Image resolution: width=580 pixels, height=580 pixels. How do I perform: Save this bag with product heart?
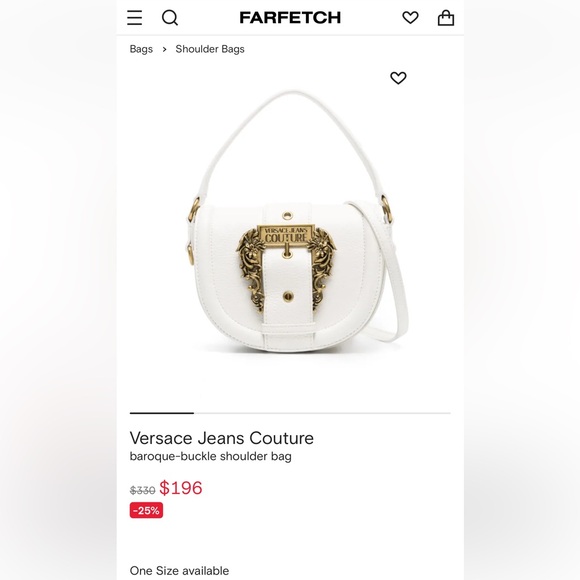(x=398, y=78)
